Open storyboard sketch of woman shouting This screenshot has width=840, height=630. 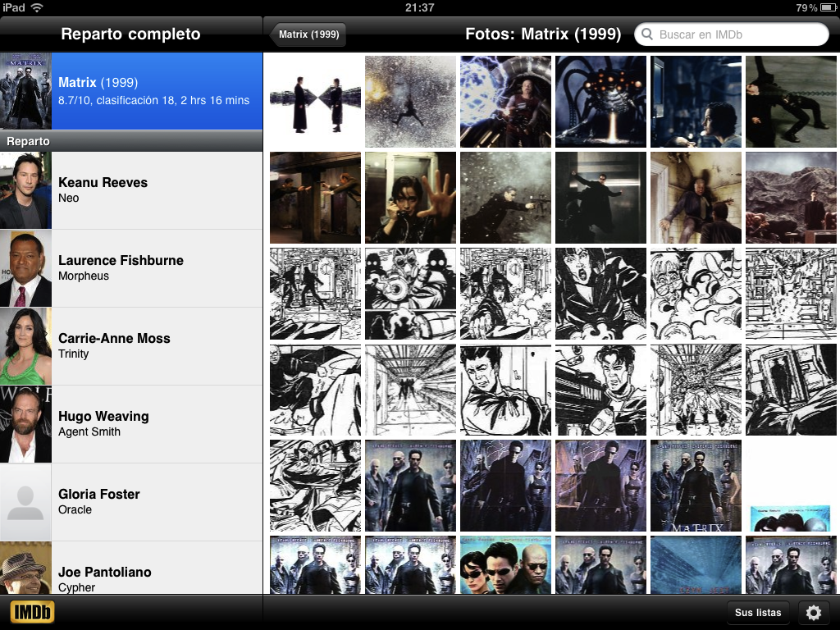(600, 294)
